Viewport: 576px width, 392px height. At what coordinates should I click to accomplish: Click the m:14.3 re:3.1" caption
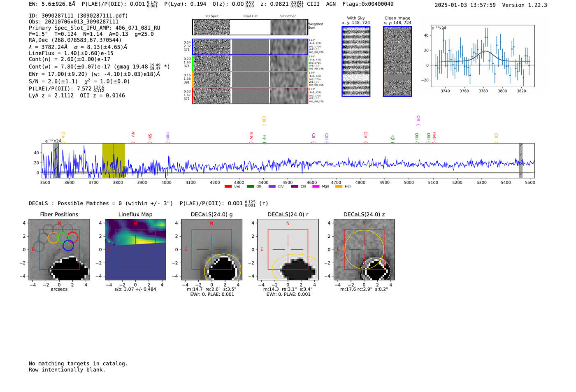pyautogui.click(x=288, y=289)
